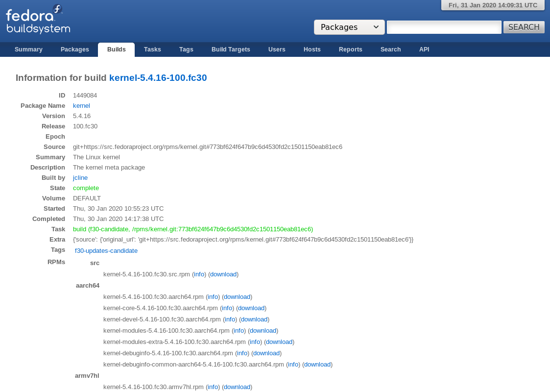Open info for kernel-debuginfo aarch64 rpm
The image size is (550, 392).
[242, 353]
